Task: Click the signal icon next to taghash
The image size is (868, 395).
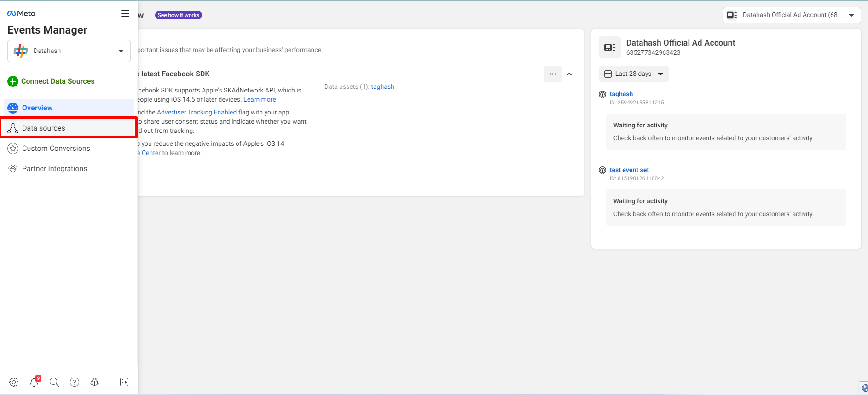Action: click(x=602, y=94)
